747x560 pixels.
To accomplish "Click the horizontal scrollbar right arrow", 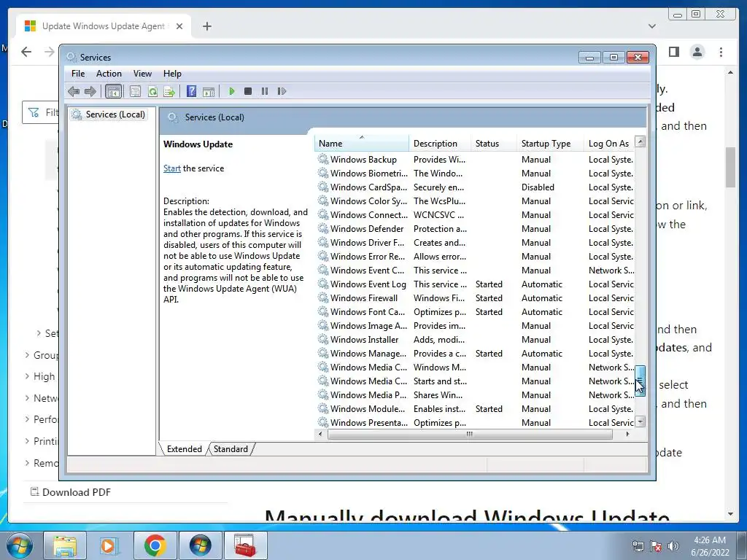I will point(627,434).
